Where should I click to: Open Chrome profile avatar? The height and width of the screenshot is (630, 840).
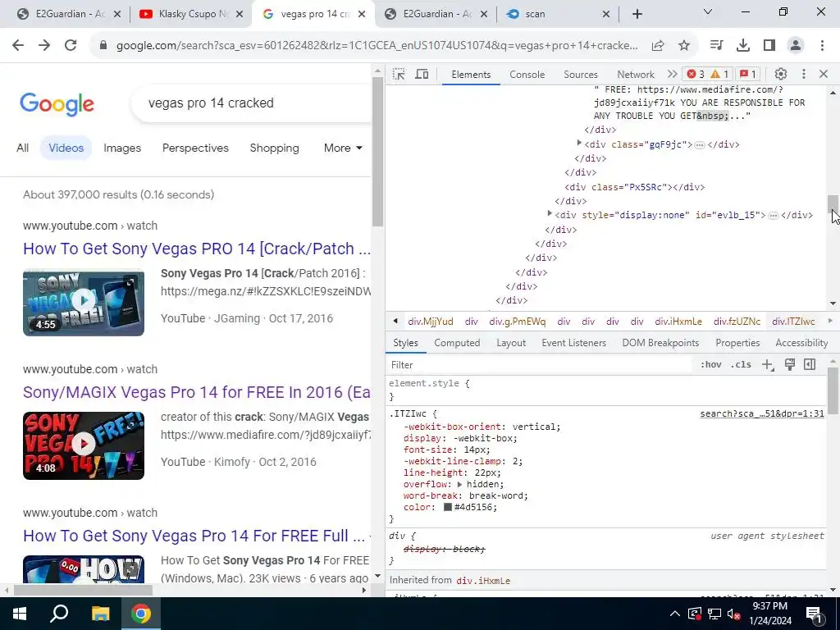(x=796, y=46)
